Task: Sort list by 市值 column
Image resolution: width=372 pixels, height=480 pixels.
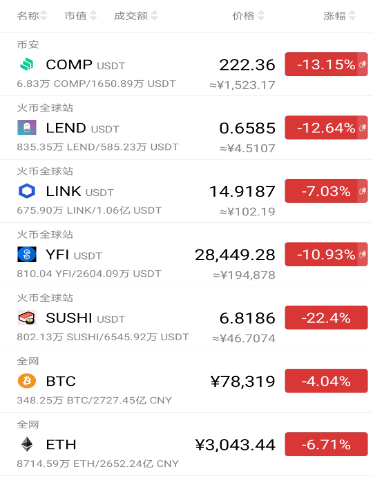Action: [80, 15]
